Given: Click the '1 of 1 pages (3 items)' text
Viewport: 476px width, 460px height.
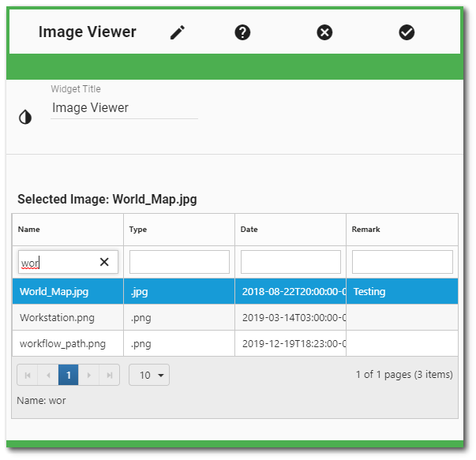Looking at the screenshot, I should point(404,375).
